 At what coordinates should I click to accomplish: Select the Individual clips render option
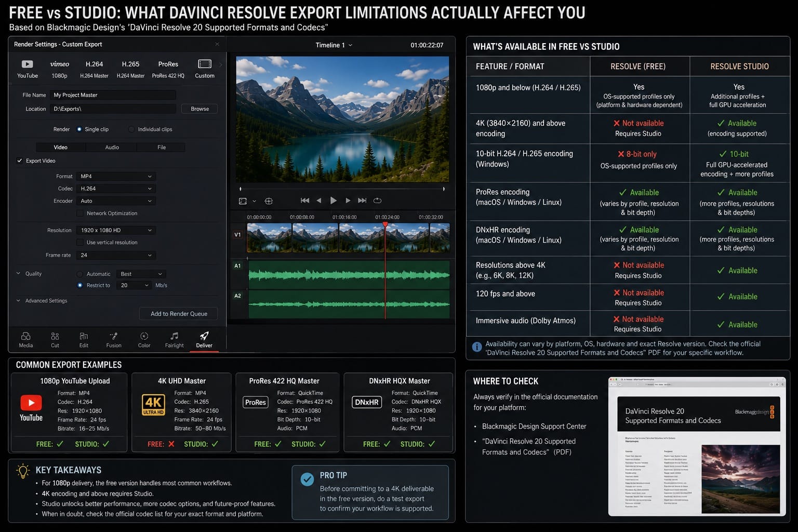pyautogui.click(x=131, y=129)
